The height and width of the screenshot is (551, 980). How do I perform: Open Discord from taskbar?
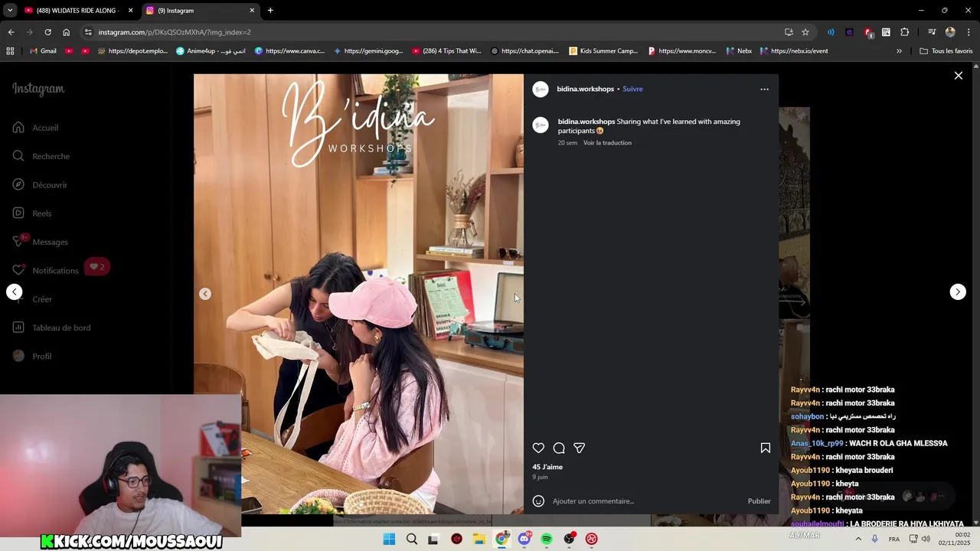[x=524, y=540]
